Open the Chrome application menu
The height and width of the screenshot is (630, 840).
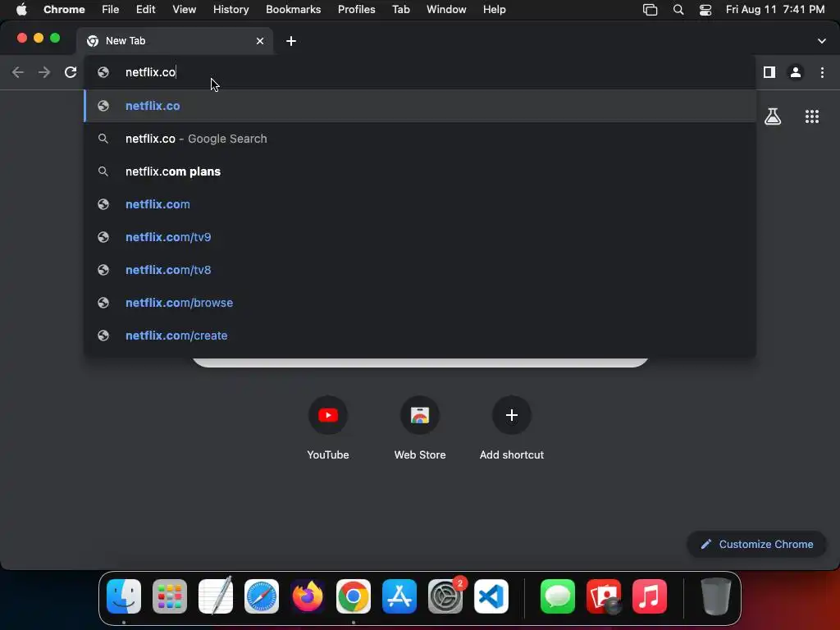click(x=64, y=10)
